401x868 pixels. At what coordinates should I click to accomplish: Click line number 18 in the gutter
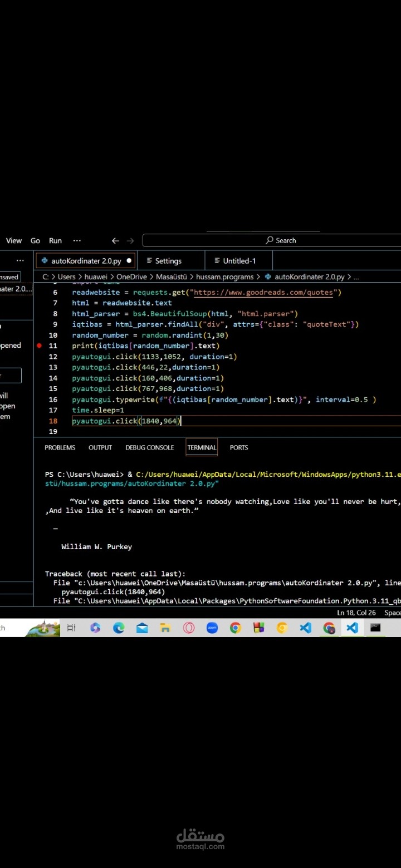point(53,421)
